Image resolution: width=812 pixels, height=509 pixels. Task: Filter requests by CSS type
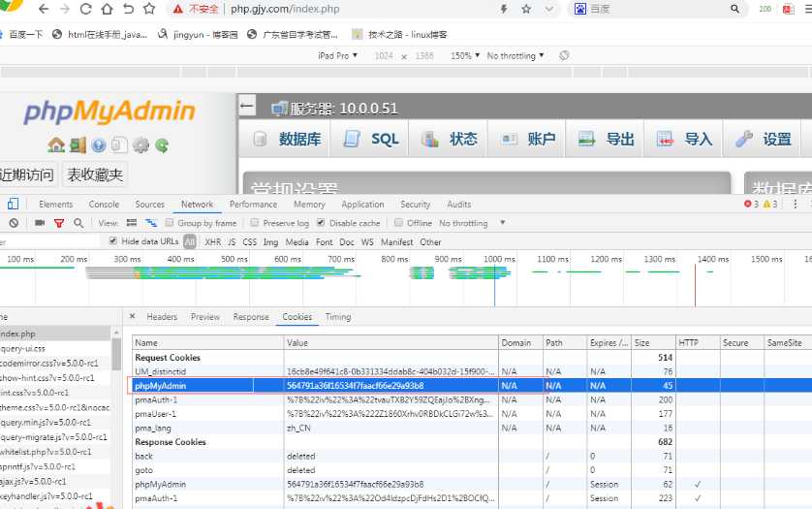[250, 242]
